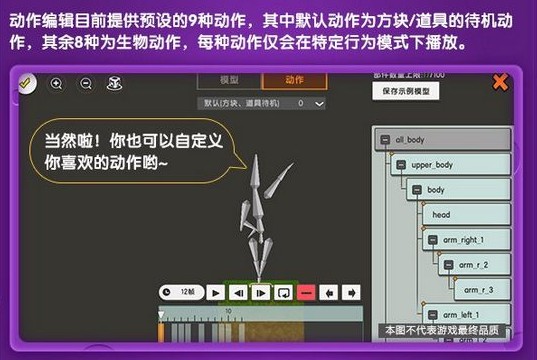Collapse the arm_left_1 tree node

pyautogui.click(x=433, y=314)
